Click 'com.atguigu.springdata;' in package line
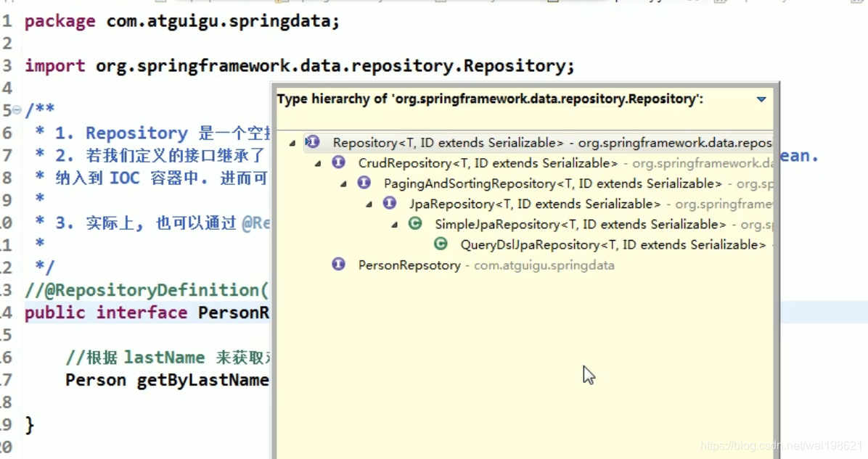 [223, 22]
